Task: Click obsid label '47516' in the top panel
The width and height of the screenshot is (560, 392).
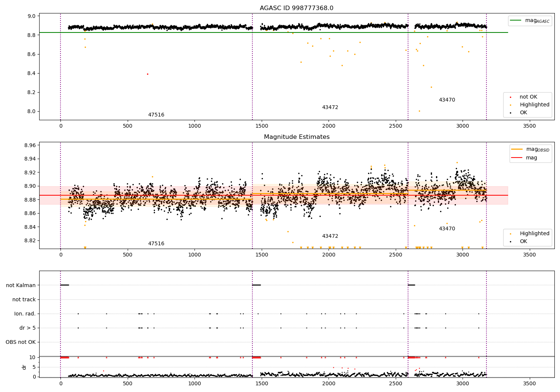Action: (x=156, y=115)
